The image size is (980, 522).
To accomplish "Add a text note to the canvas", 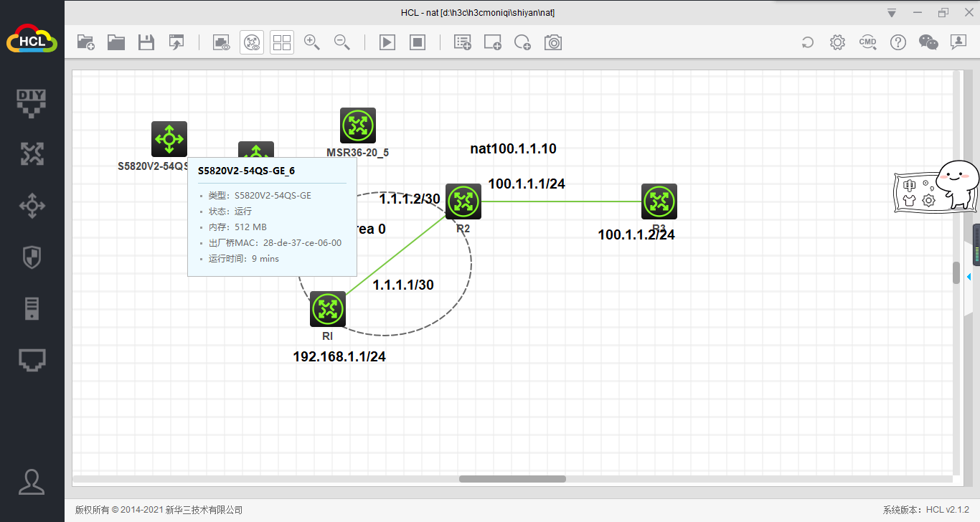I will pyautogui.click(x=463, y=42).
